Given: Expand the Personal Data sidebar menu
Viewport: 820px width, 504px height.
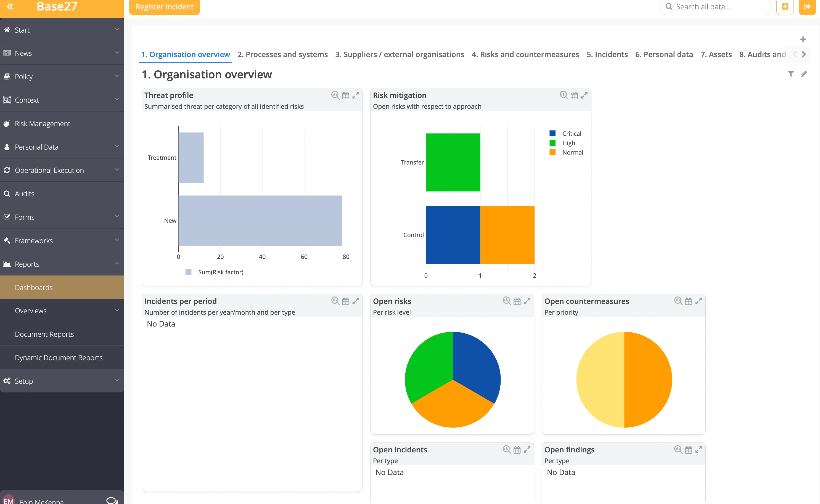Looking at the screenshot, I should [x=62, y=147].
